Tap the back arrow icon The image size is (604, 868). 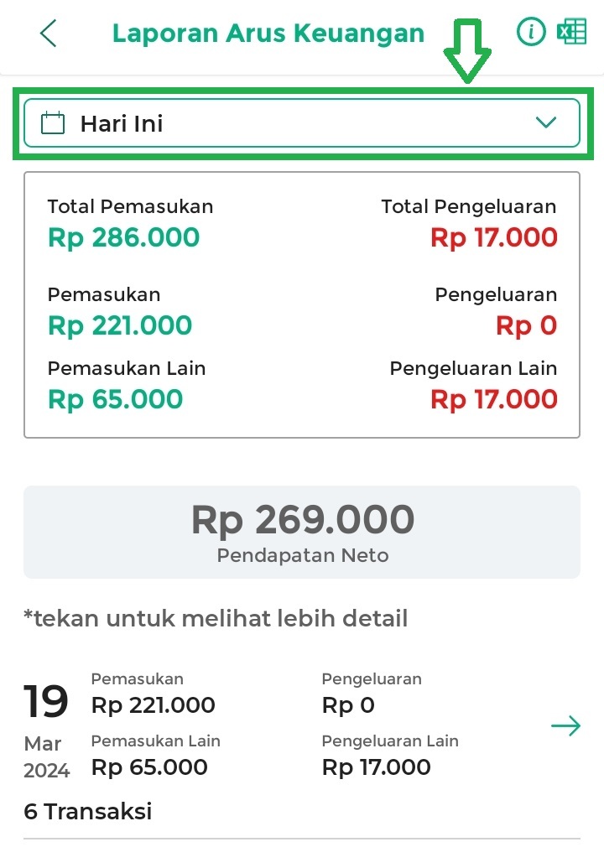pyautogui.click(x=49, y=34)
